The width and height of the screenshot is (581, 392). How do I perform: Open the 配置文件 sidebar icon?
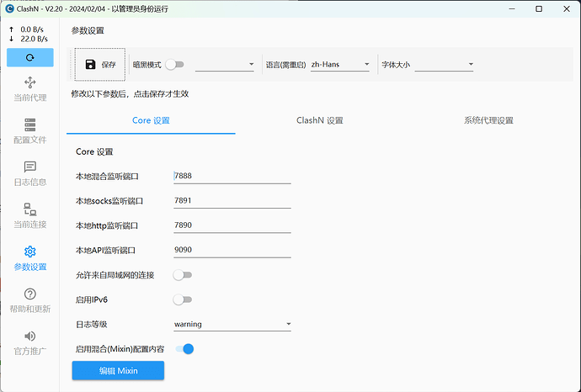[x=30, y=124]
